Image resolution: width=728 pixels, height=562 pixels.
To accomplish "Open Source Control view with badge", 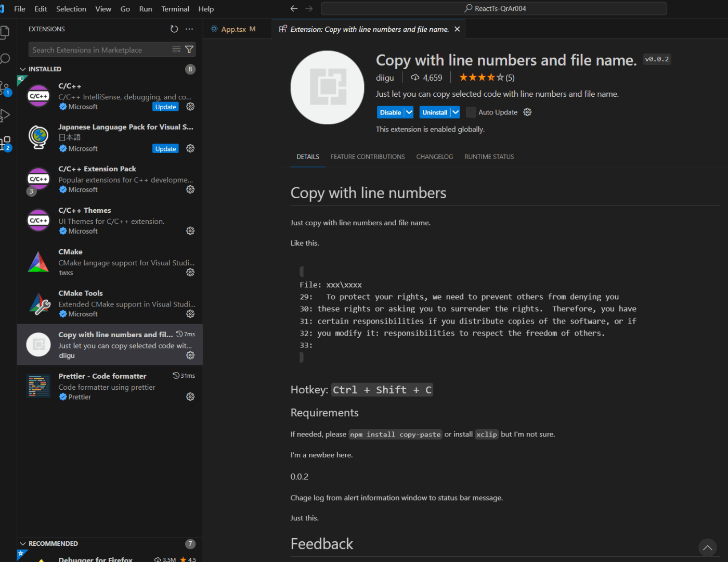I will click(x=5, y=88).
